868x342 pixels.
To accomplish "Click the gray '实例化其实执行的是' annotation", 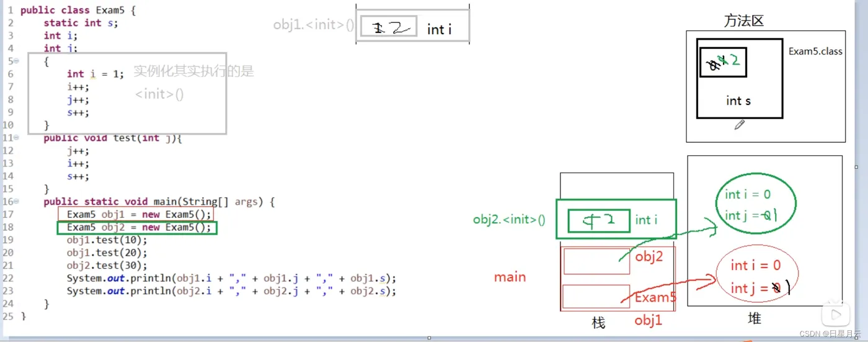I will pyautogui.click(x=194, y=71).
